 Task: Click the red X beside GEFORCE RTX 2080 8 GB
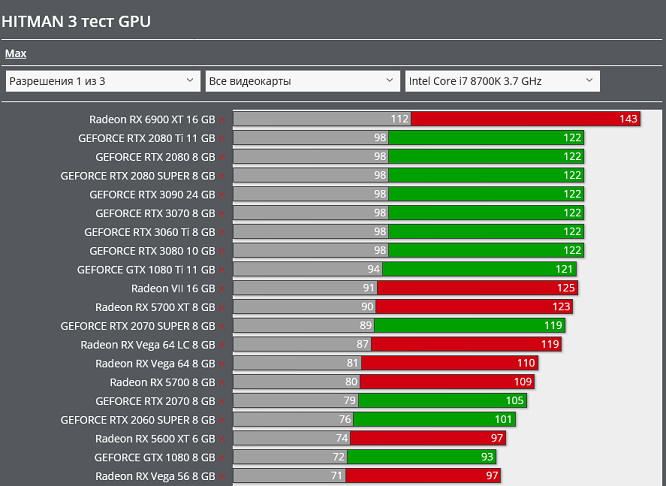pos(222,158)
